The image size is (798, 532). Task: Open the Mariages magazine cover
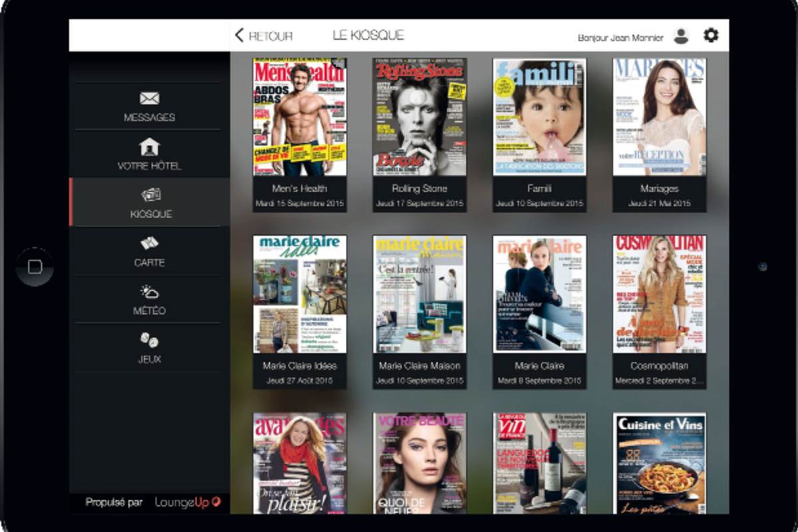[x=660, y=117]
